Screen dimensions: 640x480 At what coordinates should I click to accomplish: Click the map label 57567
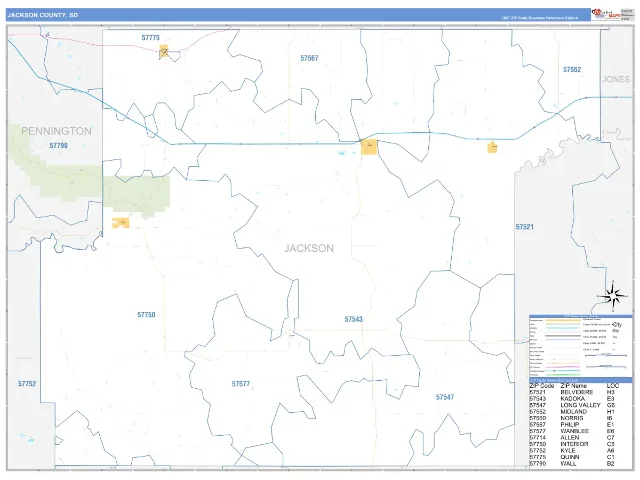(x=309, y=58)
